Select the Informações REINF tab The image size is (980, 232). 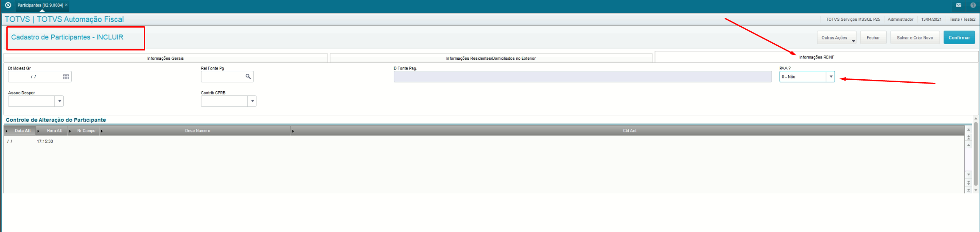click(x=817, y=57)
